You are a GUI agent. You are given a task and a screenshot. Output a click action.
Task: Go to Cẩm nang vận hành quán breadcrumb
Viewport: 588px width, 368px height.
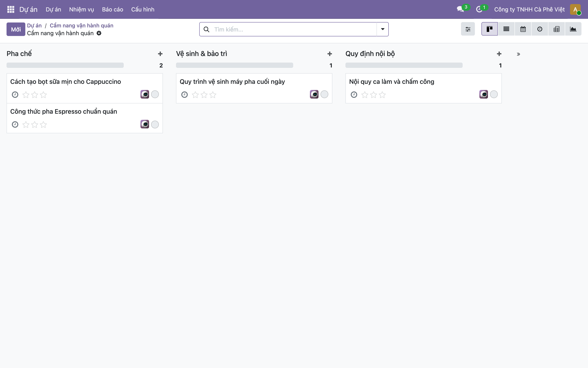pyautogui.click(x=81, y=25)
